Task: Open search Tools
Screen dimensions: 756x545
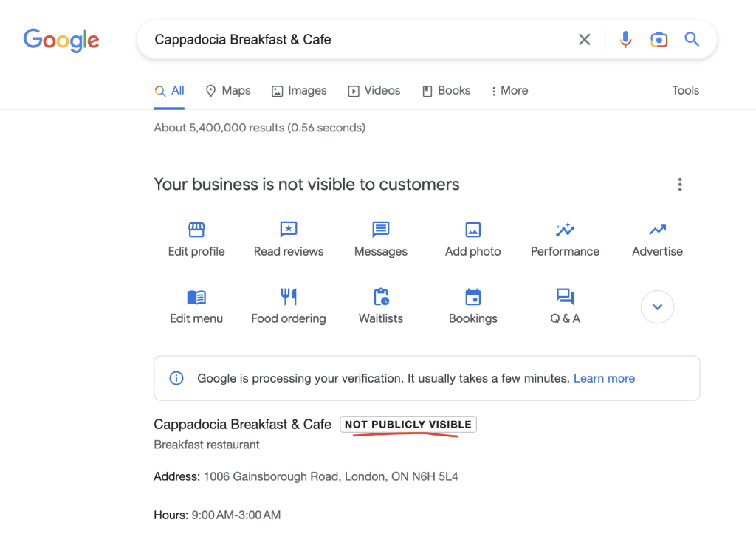Action: click(686, 91)
